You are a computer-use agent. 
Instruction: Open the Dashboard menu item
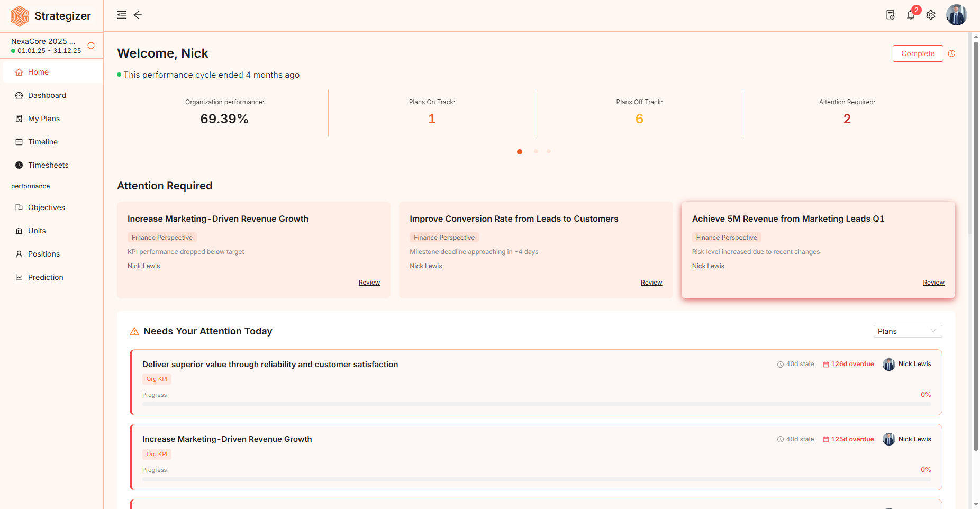pos(52,95)
